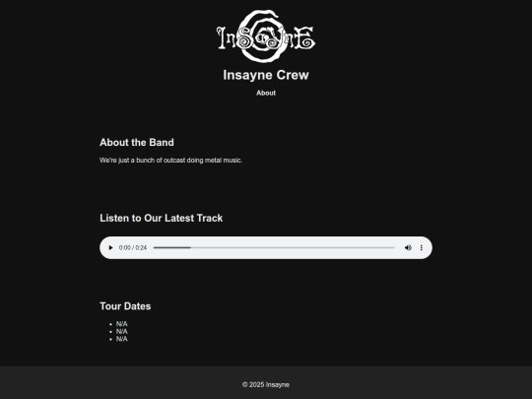The width and height of the screenshot is (532, 399).
Task: Select the first N/A tour date
Action: click(122, 324)
